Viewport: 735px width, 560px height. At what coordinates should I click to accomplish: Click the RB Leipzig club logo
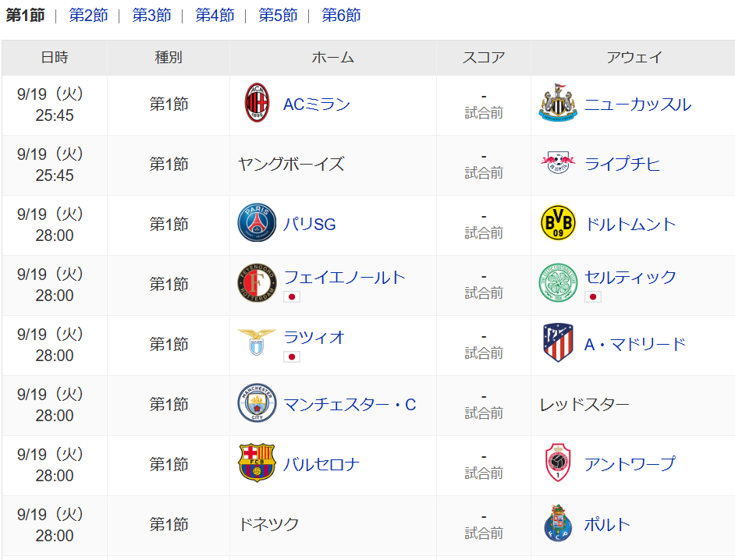point(558,164)
